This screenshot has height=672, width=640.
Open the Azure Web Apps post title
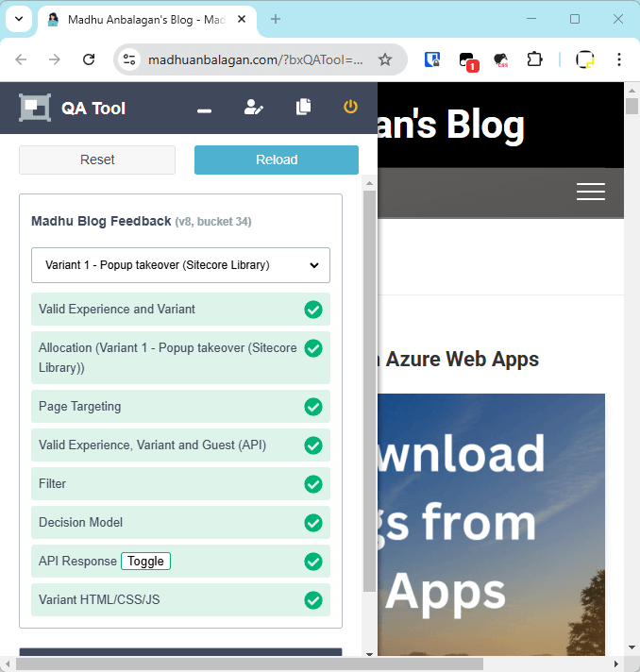click(x=458, y=360)
